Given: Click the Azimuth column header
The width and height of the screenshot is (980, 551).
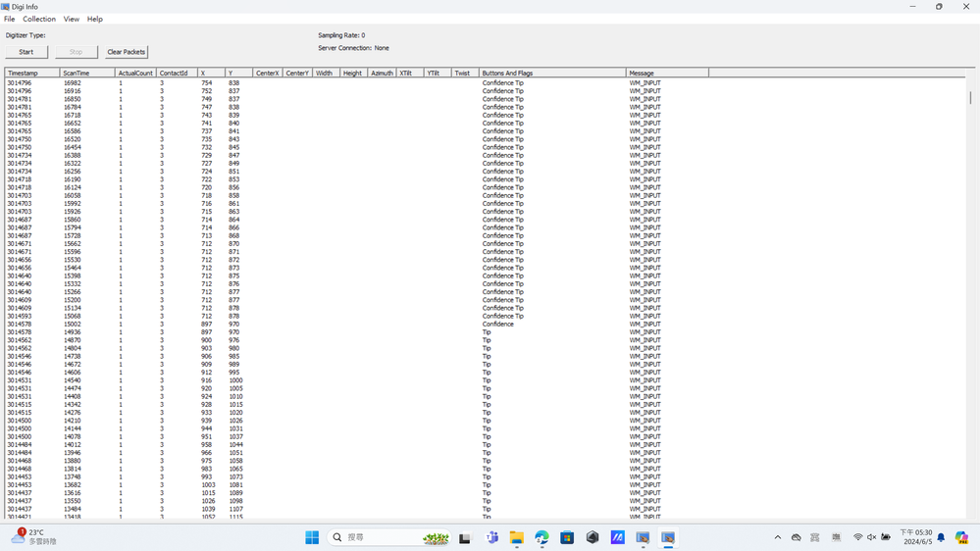Looking at the screenshot, I should 382,74.
